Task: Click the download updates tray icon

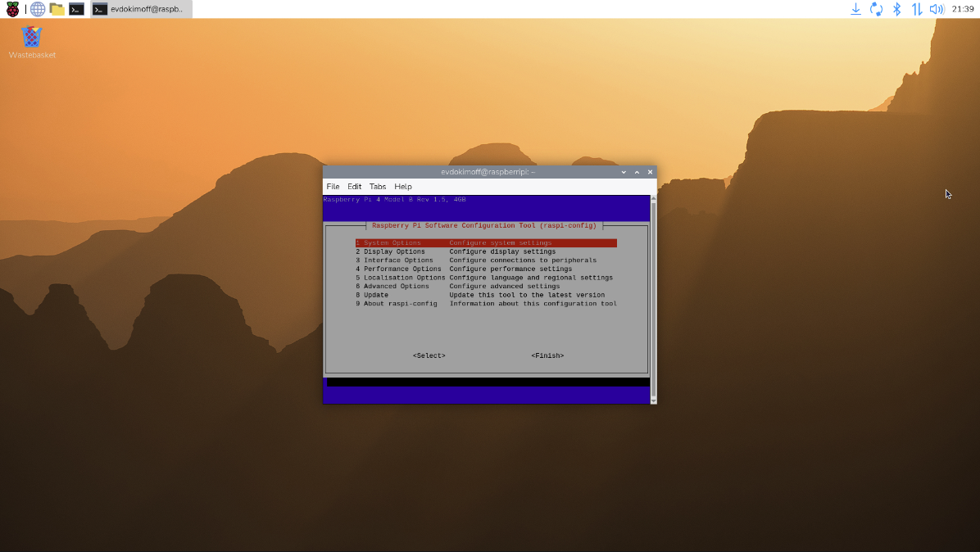Action: click(855, 9)
